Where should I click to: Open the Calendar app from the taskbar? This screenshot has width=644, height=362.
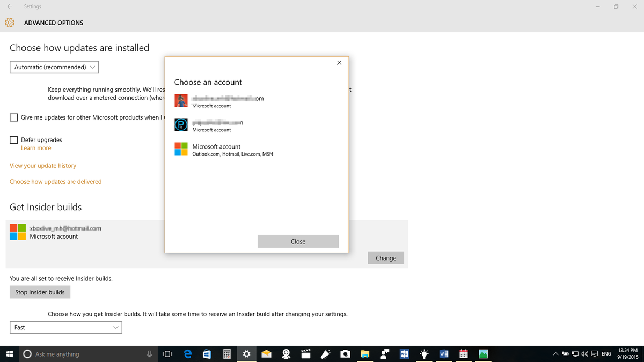pos(463,354)
